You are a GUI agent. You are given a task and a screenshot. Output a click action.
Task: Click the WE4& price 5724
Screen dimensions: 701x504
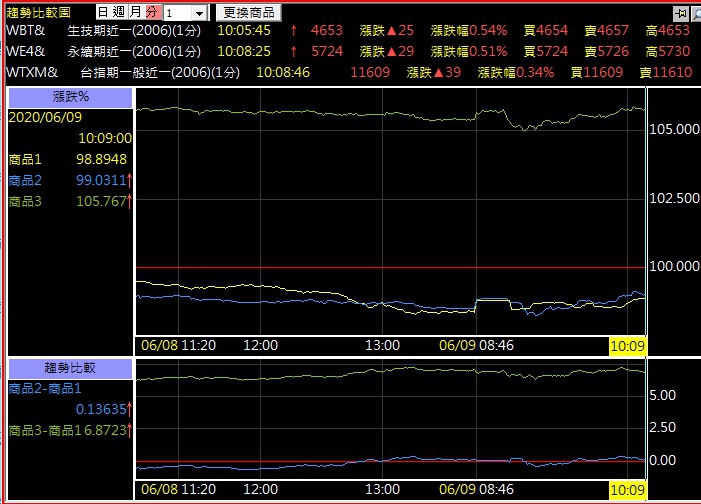[x=327, y=51]
